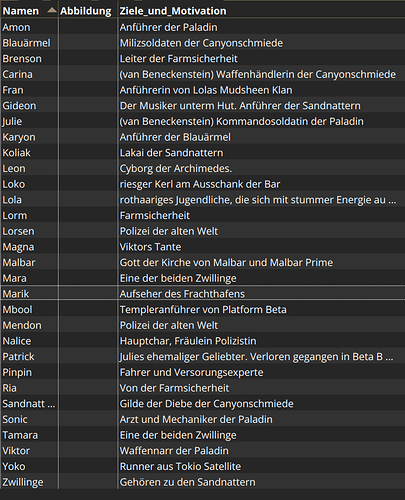Click Patrick's truncated description text

pyautogui.click(x=256, y=356)
